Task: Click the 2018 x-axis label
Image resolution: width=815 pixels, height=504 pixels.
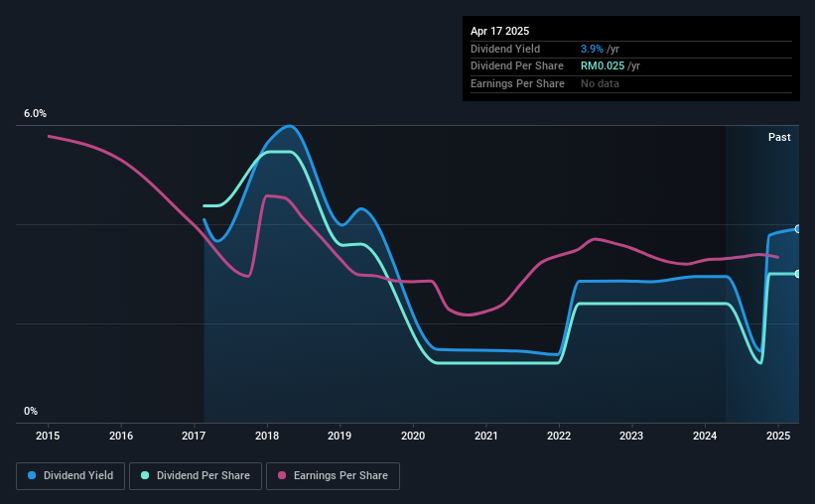Action: (267, 436)
